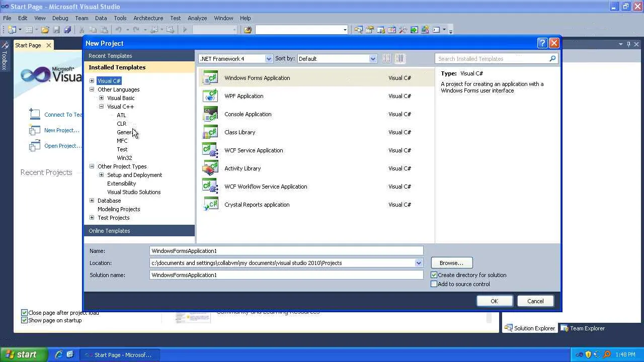The image size is (644, 362).
Task: Click OK to create the project
Action: 495,301
